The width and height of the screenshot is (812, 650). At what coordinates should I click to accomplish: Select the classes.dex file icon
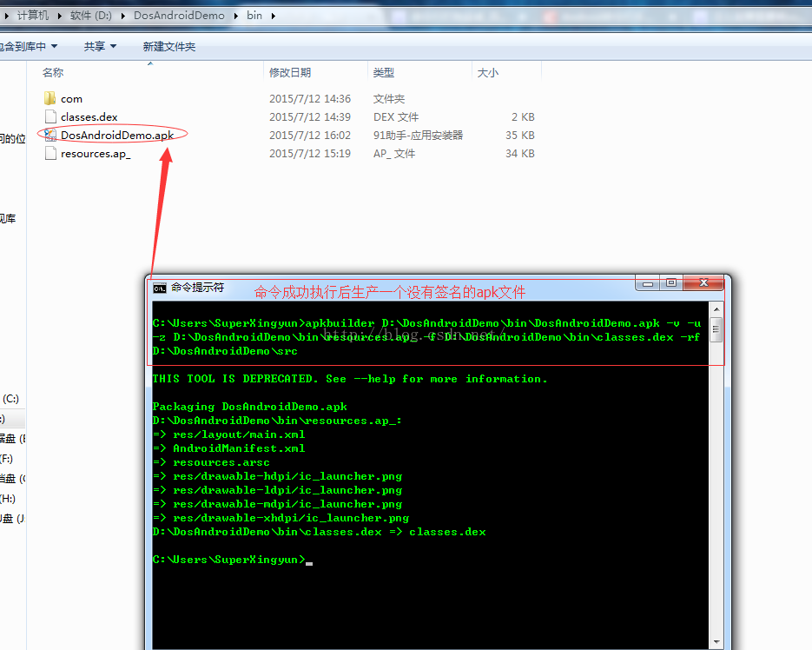50,116
